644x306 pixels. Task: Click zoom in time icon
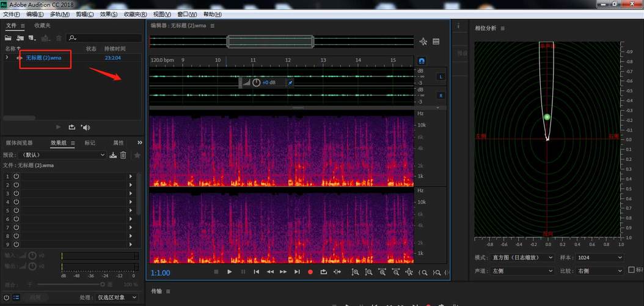[x=382, y=272]
